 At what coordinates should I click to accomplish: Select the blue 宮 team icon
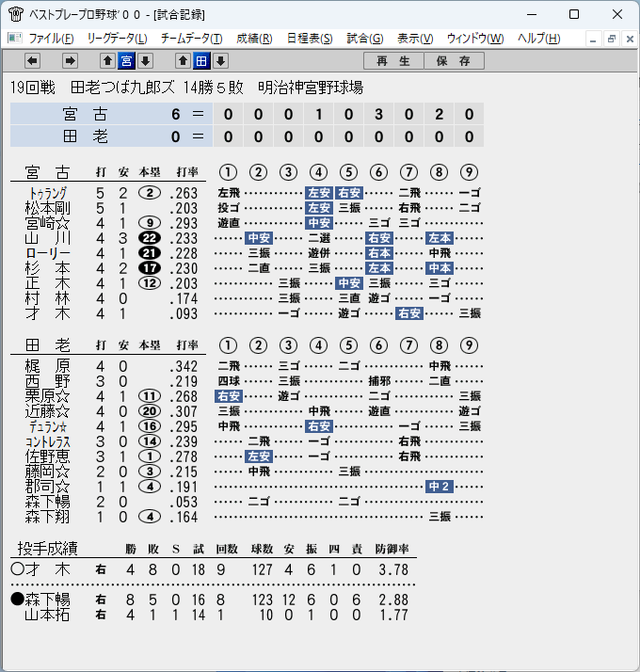126,61
